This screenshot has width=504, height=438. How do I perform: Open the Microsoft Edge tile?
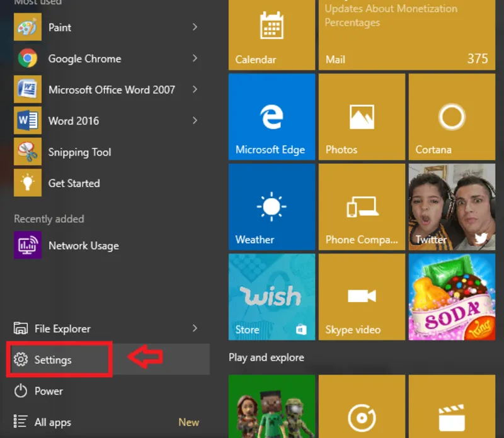[271, 116]
